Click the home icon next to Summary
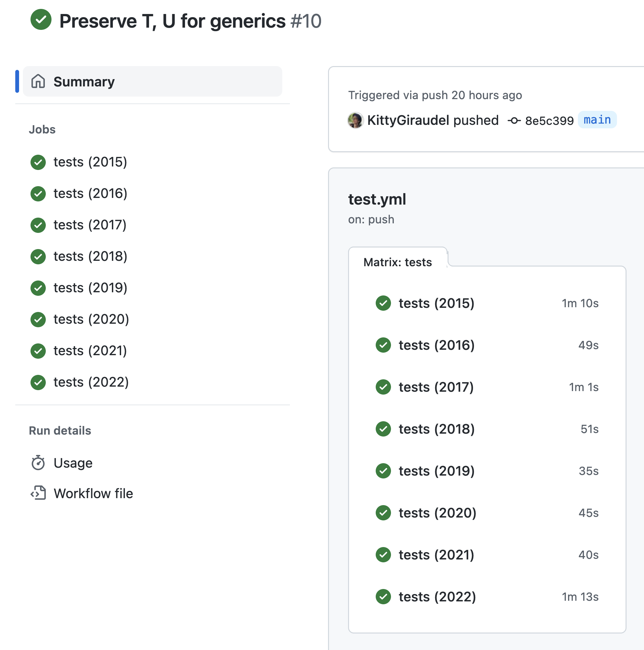Screen dimensions: 644x650 click(38, 81)
